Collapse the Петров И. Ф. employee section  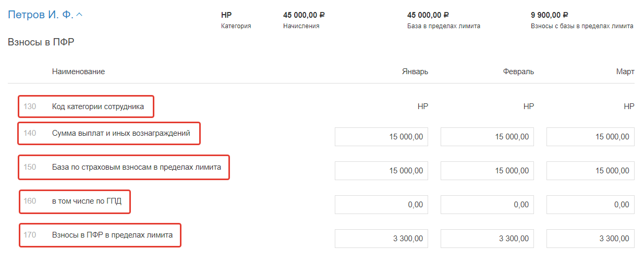(45, 15)
